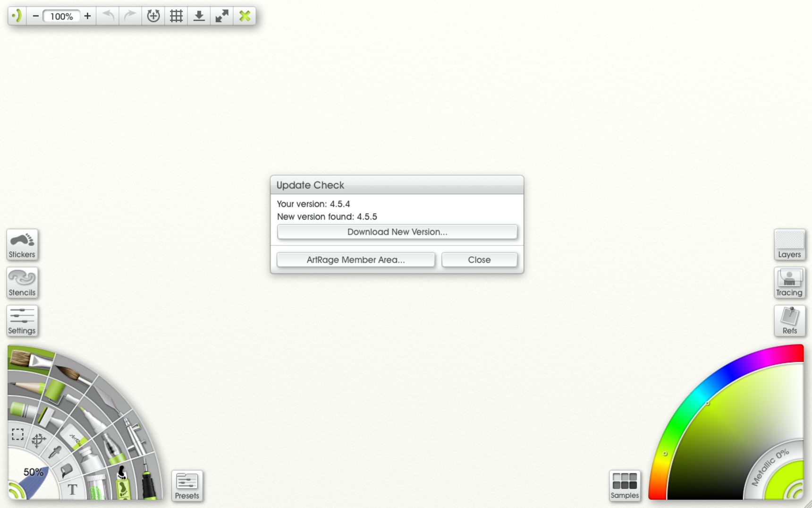Open the Layers panel

(789, 245)
